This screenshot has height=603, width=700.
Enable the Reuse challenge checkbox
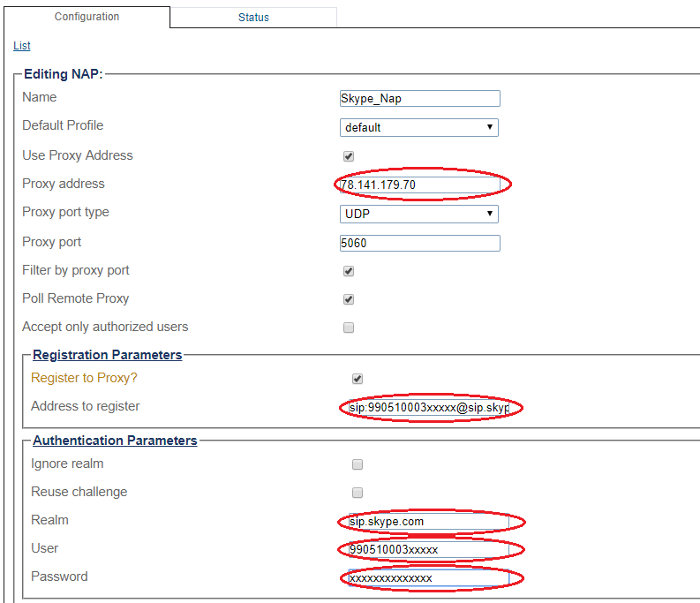(358, 493)
